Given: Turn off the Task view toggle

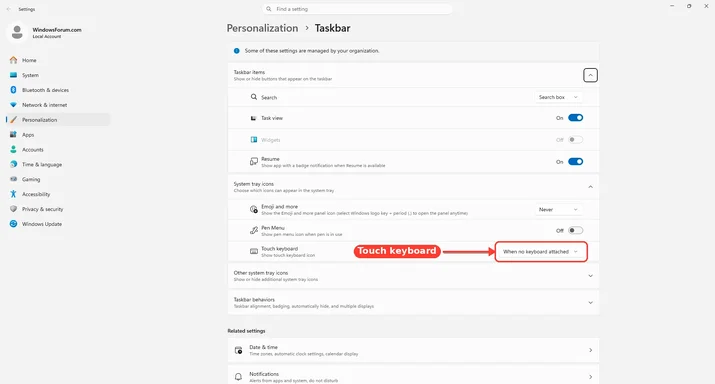Looking at the screenshot, I should tap(575, 118).
